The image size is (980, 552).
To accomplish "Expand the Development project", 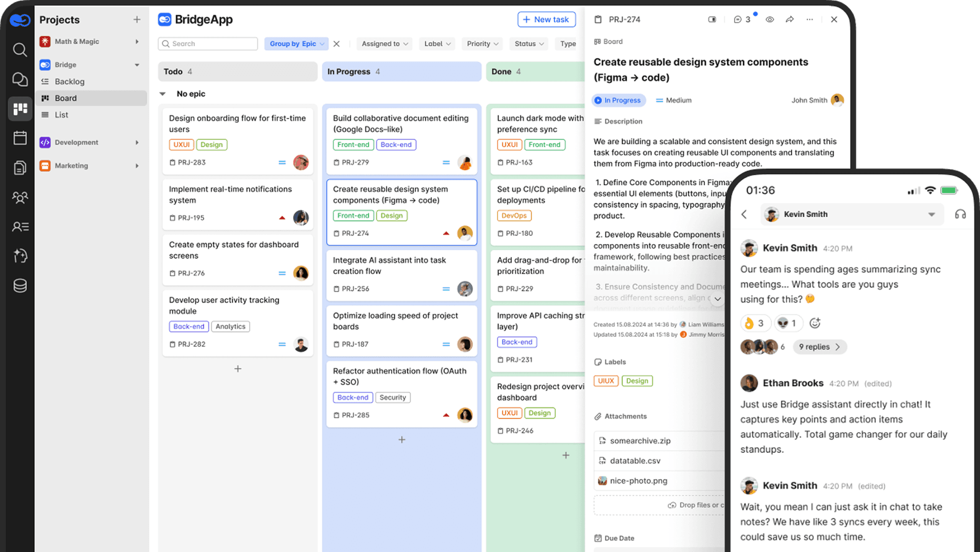I will (137, 142).
